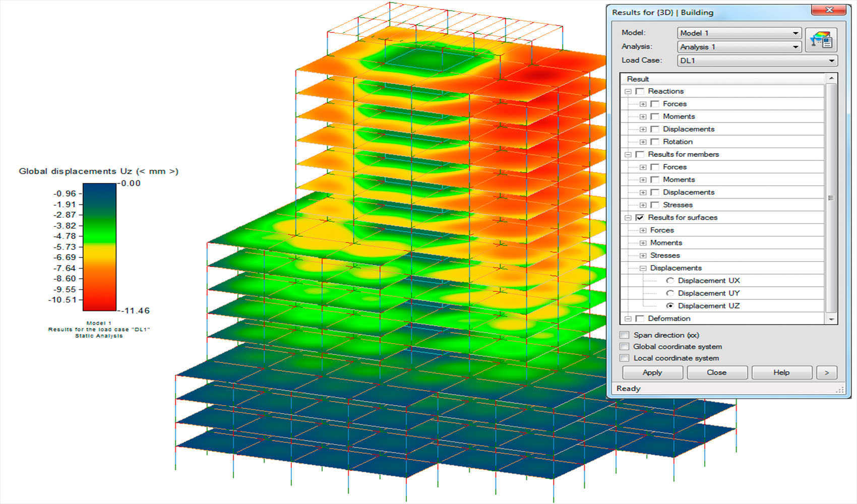
Task: Enable the Reactions checkbox
Action: [640, 91]
